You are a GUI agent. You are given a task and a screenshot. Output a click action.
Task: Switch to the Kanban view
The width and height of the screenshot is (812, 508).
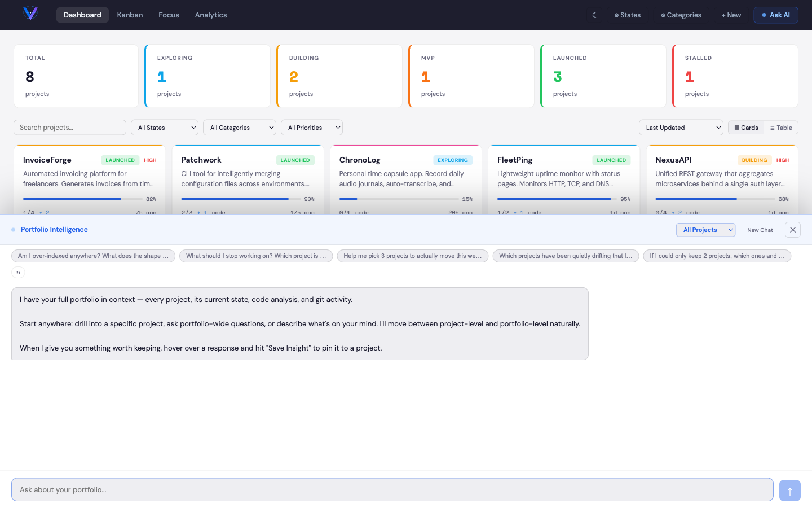[x=130, y=15]
